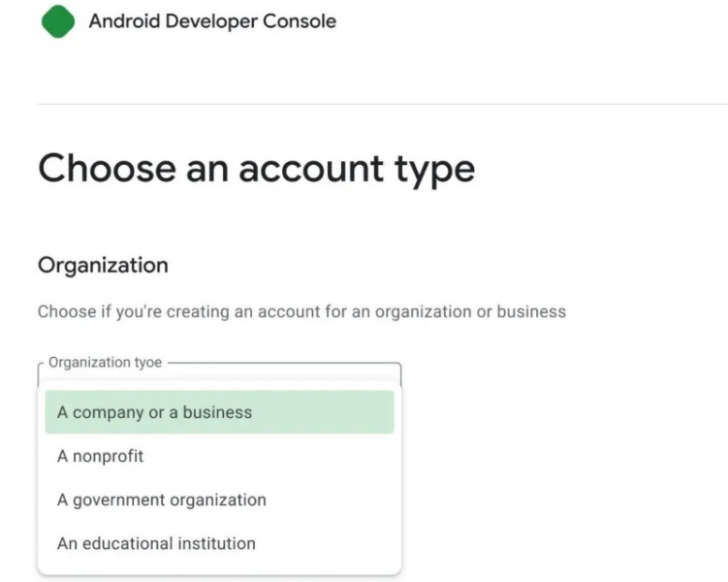The image size is (728, 582).
Task: Click the horizontal divider below the header
Action: pos(382,104)
